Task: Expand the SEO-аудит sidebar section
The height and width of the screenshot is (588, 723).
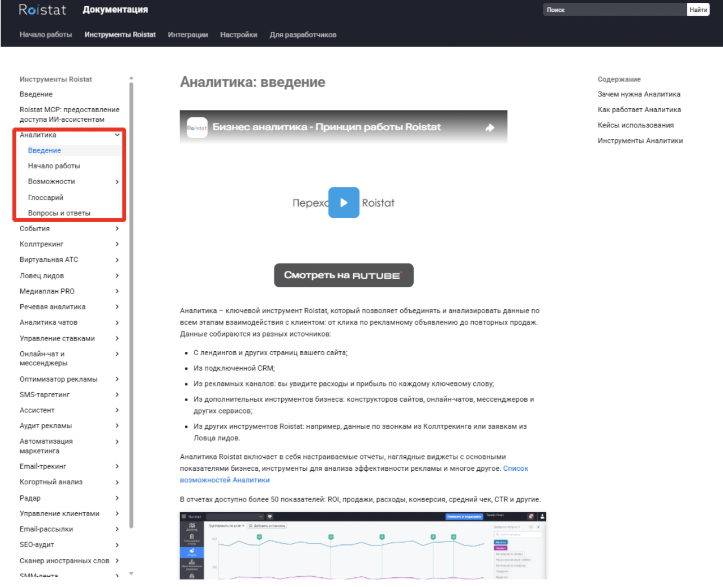Action: [x=117, y=545]
